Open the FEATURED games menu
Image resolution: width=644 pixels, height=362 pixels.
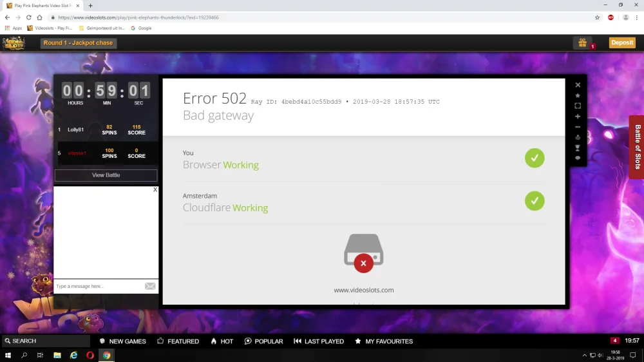pyautogui.click(x=178, y=341)
